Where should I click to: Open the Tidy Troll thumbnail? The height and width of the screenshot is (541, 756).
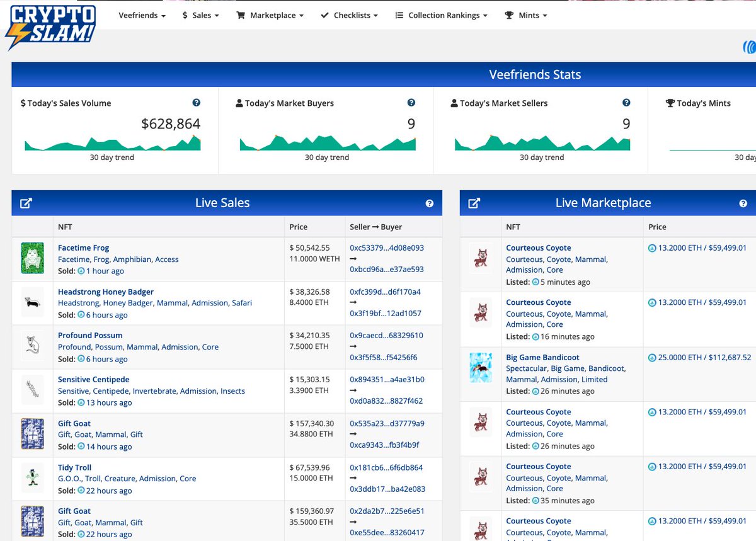tap(32, 477)
